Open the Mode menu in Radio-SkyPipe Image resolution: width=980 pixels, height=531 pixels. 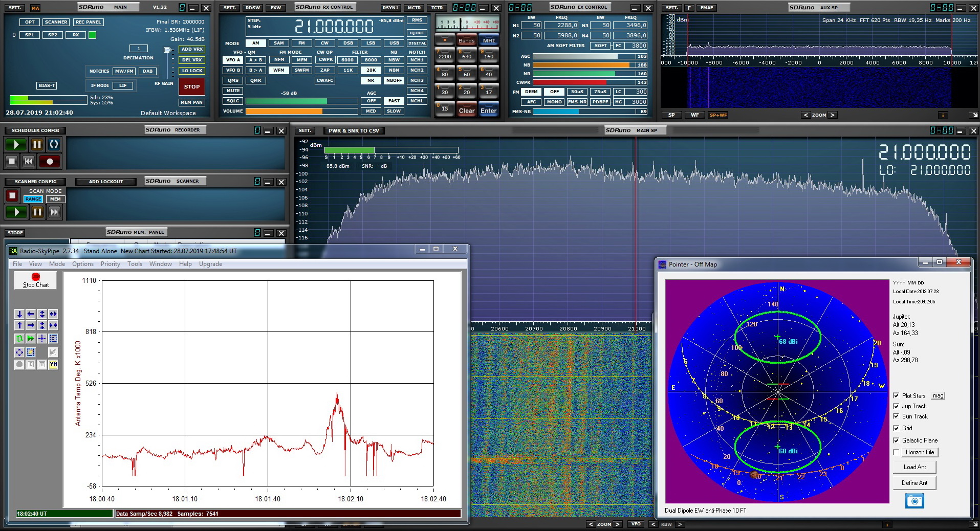57,264
